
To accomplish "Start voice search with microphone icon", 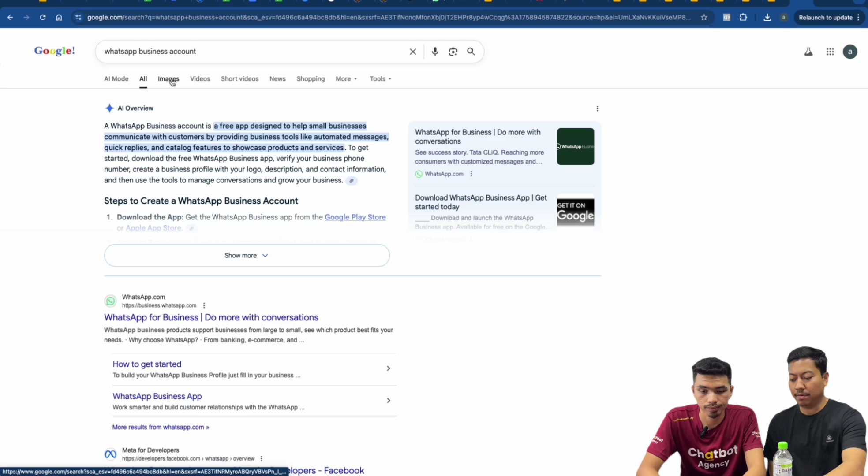I will pyautogui.click(x=435, y=52).
